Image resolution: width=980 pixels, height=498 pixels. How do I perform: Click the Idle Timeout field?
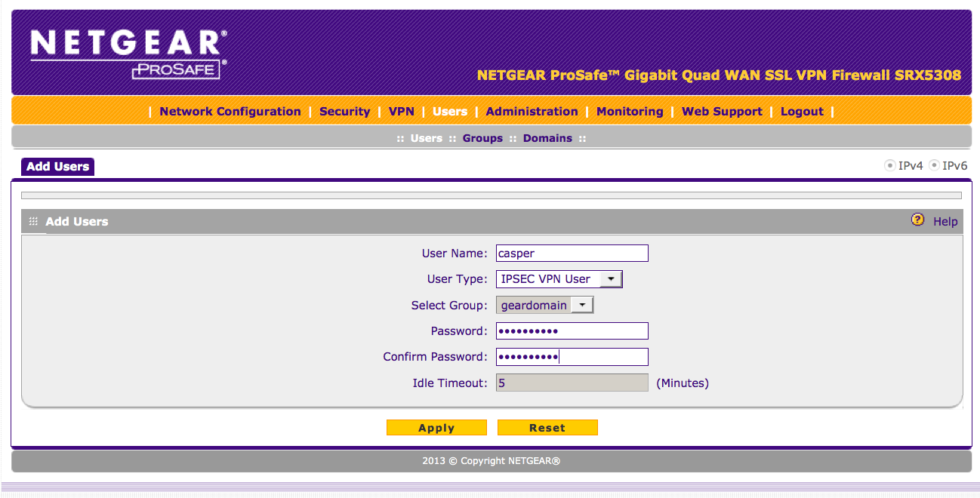572,383
